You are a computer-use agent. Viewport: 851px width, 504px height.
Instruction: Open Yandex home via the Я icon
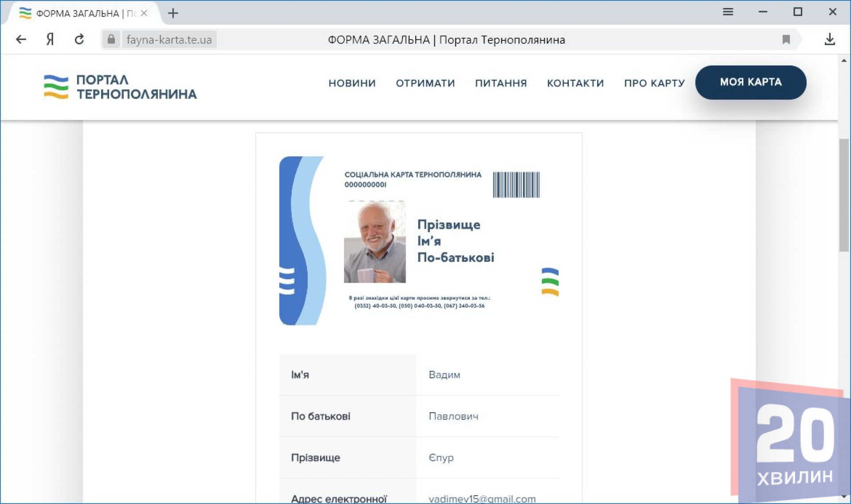(x=50, y=39)
